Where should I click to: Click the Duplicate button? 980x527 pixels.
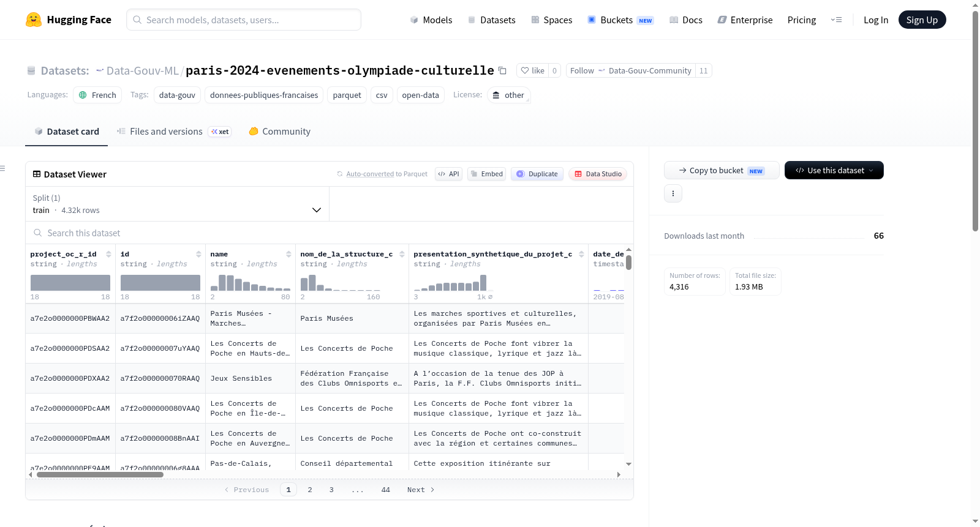tap(537, 174)
